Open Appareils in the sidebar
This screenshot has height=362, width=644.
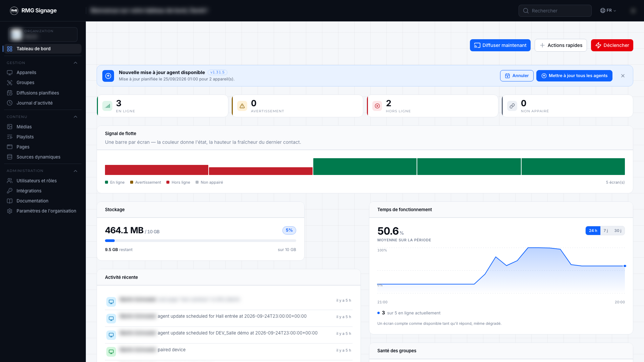click(43, 72)
